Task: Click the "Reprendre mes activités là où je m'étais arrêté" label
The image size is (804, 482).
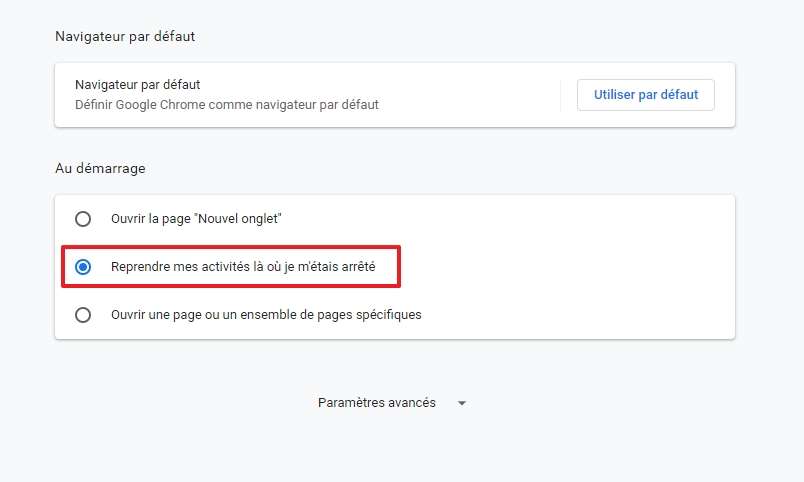Action: 243,267
